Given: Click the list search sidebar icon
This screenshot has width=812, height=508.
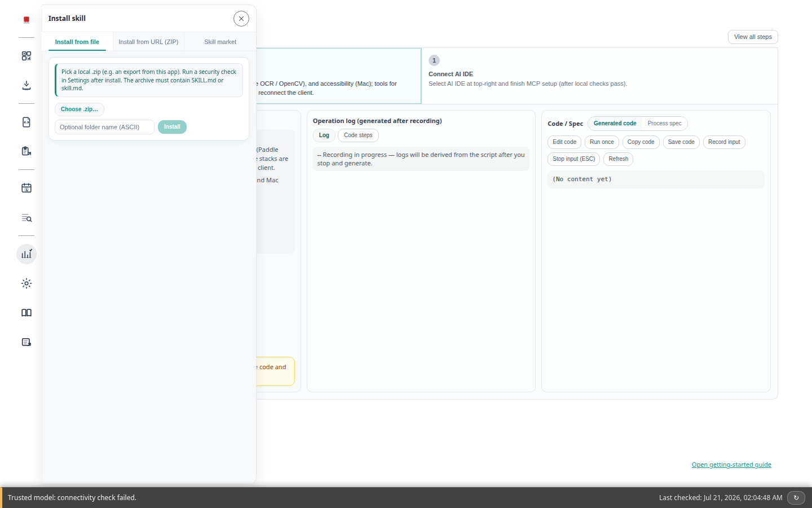Looking at the screenshot, I should [x=27, y=218].
